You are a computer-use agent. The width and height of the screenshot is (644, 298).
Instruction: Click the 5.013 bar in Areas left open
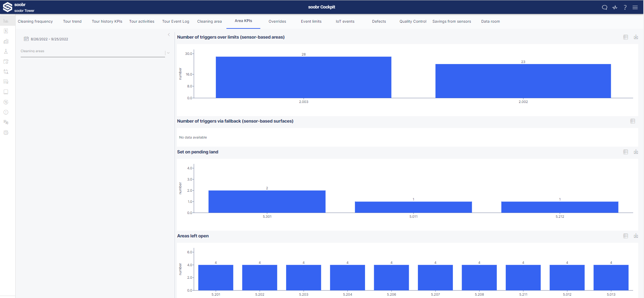(611, 278)
